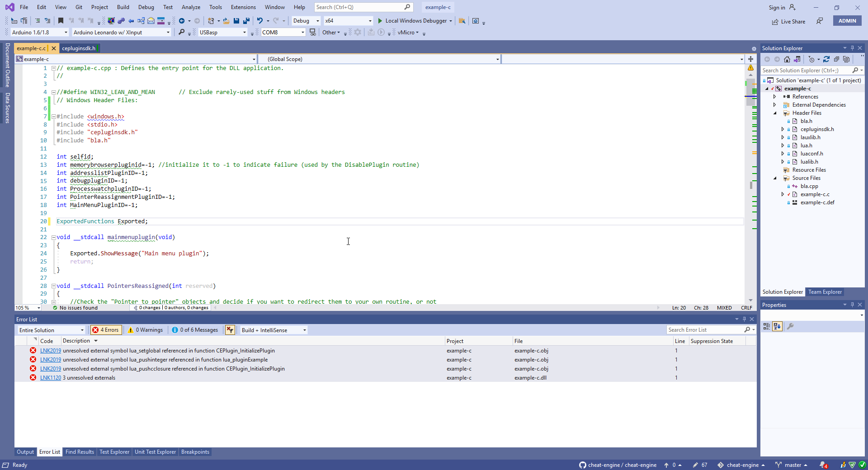Click Solution Explorer Home icon
Image resolution: width=868 pixels, height=470 pixels.
pos(787,59)
